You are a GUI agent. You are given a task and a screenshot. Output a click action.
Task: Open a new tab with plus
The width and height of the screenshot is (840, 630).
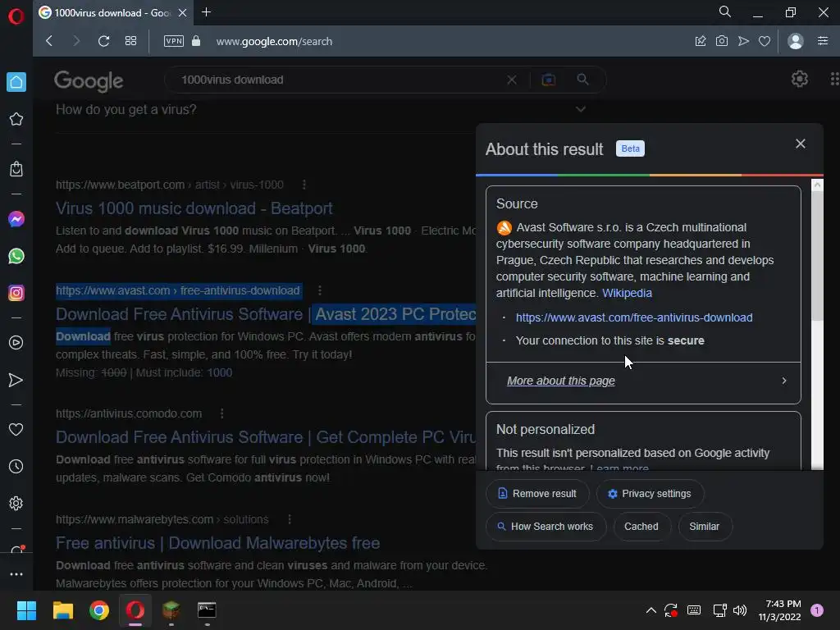point(206,11)
